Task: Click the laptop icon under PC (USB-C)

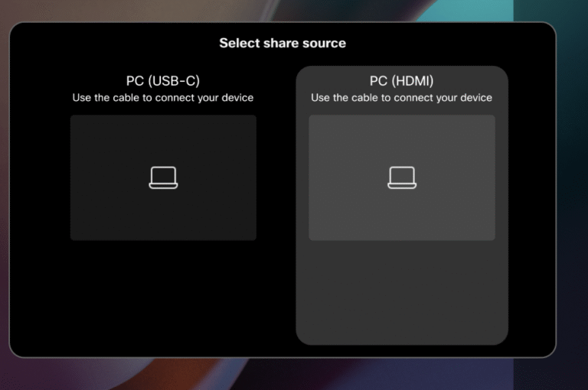Action: [x=163, y=177]
